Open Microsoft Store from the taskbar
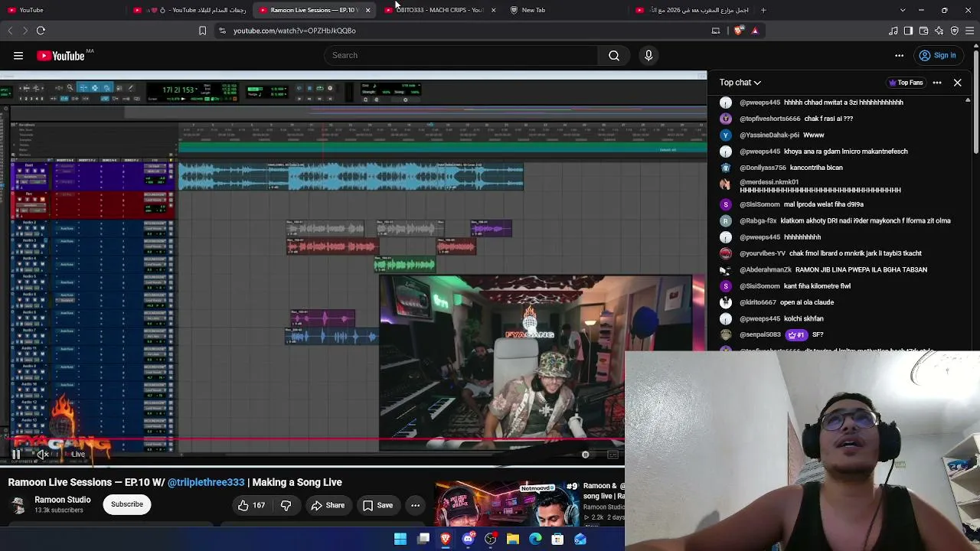Viewport: 980px width, 551px height. coord(558,540)
